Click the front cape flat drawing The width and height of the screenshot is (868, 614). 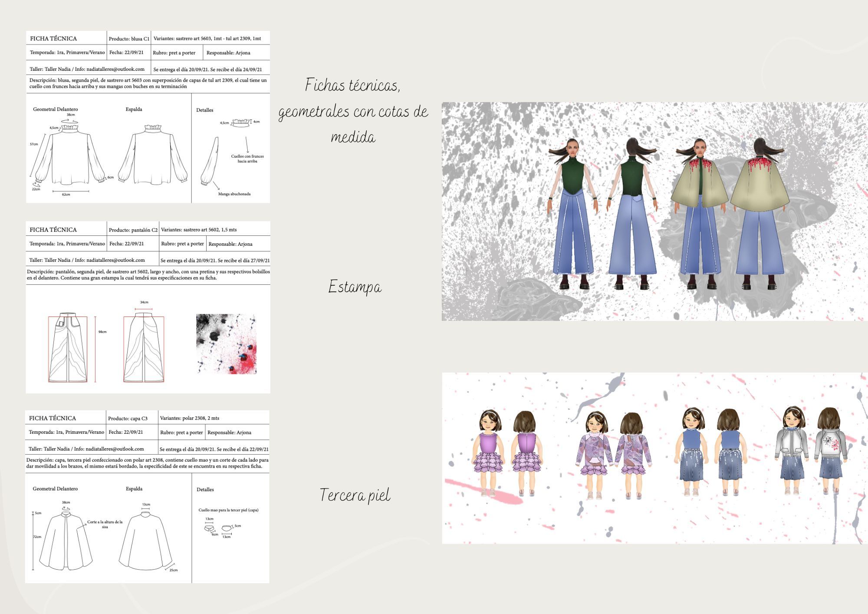[66, 541]
